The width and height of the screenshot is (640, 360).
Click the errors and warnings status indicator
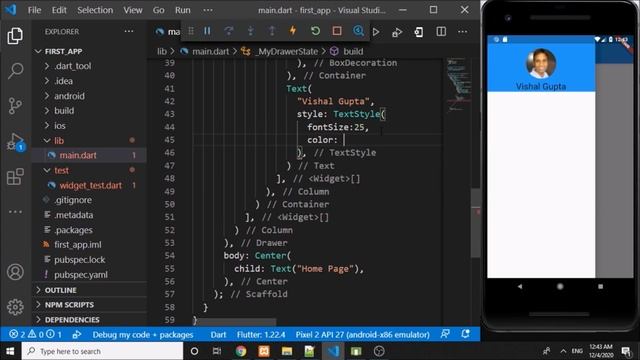tap(36, 335)
